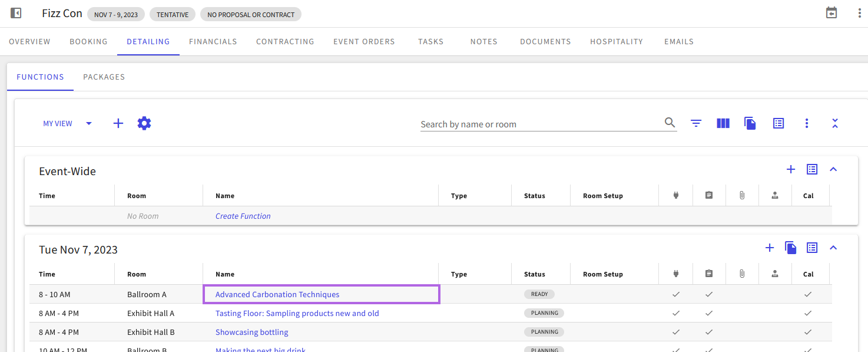This screenshot has height=352, width=868.
Task: Collapse the sidebar panel icon
Action: [16, 13]
